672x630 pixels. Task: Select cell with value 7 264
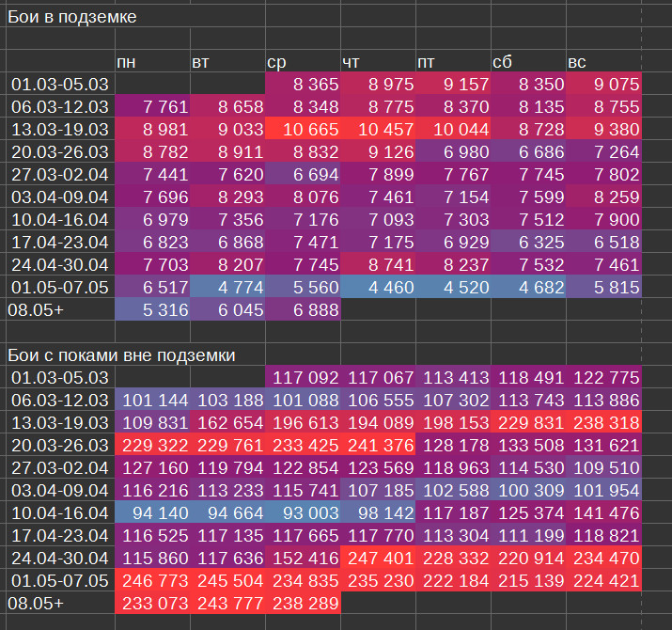tap(603, 151)
